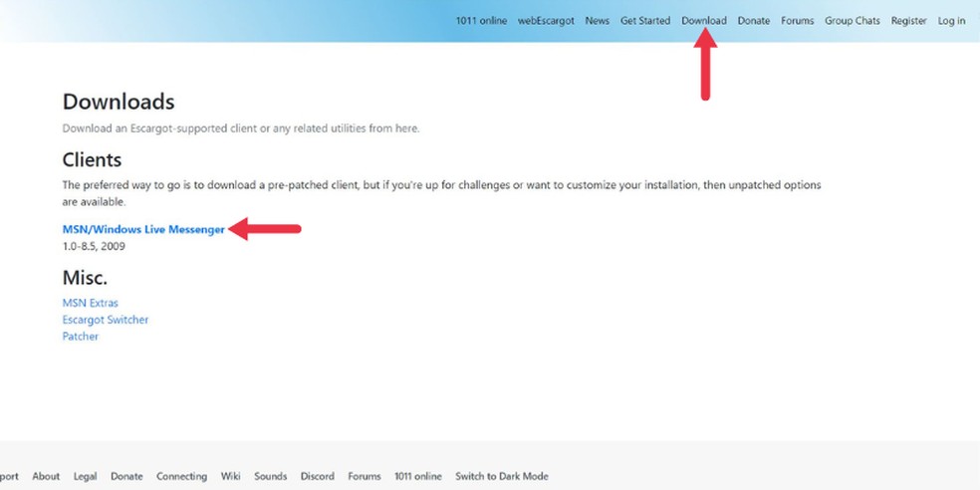The width and height of the screenshot is (980, 490).
Task: Select the '1.0-8.5, 2009' version text
Action: [94, 246]
